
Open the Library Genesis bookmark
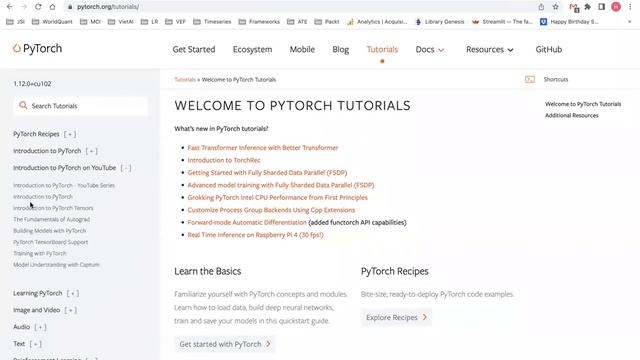click(x=440, y=22)
